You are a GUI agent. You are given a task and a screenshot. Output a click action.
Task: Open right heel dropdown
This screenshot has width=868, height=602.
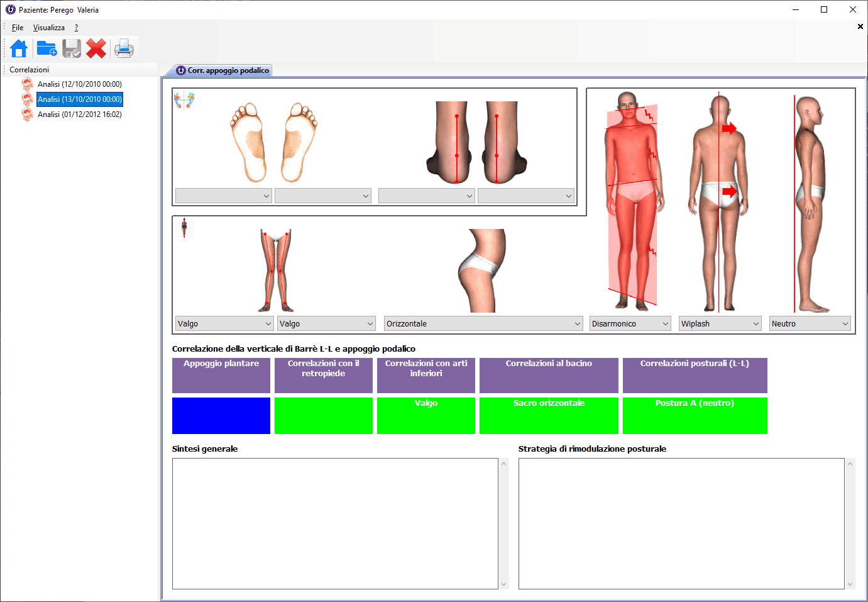pyautogui.click(x=526, y=196)
